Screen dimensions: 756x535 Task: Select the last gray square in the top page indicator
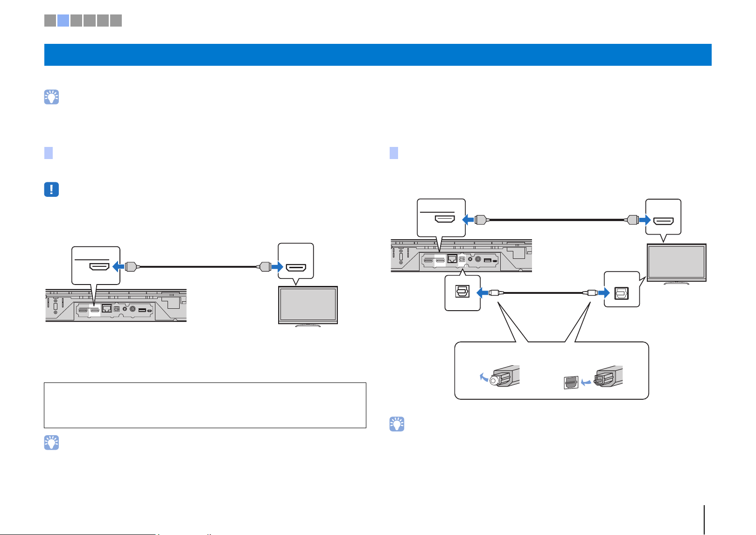116,20
